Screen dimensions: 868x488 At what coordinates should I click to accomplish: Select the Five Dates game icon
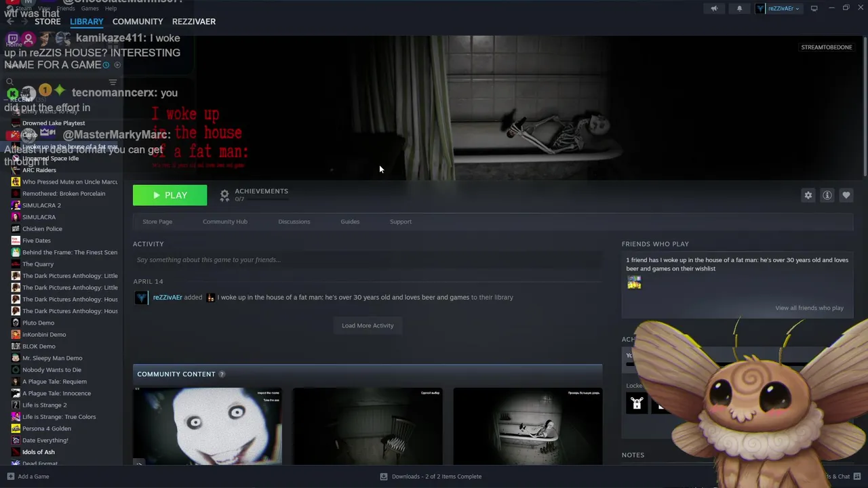(x=16, y=241)
